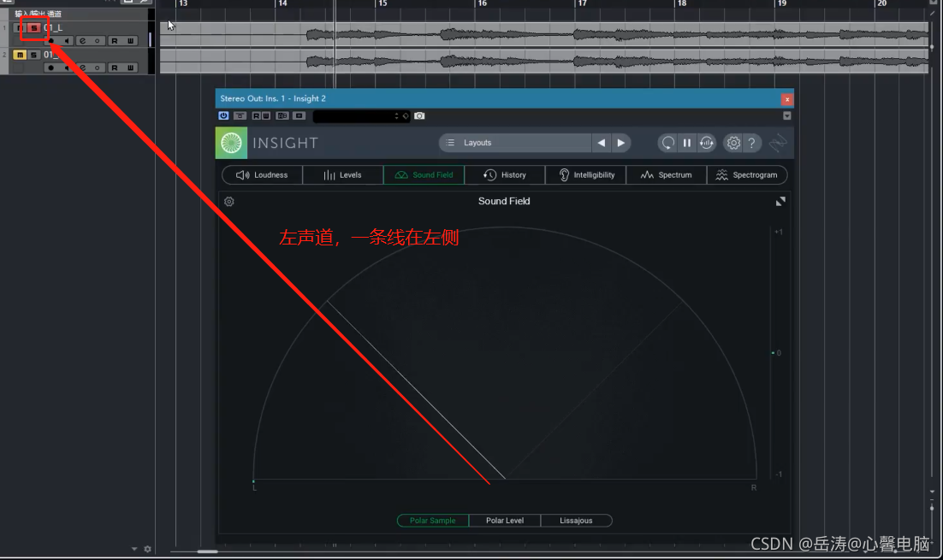This screenshot has height=560, width=943.
Task: Open Sound Field panel settings gear
Action: 229,201
